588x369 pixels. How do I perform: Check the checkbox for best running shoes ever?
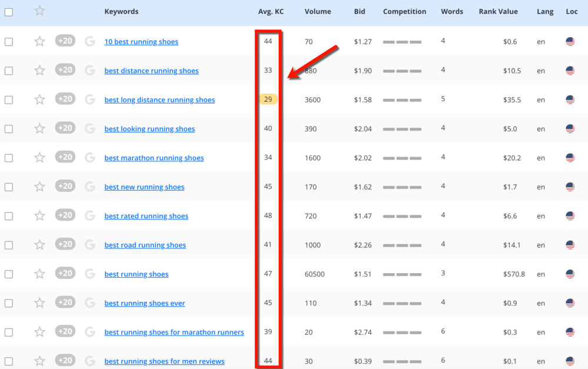[x=8, y=302]
